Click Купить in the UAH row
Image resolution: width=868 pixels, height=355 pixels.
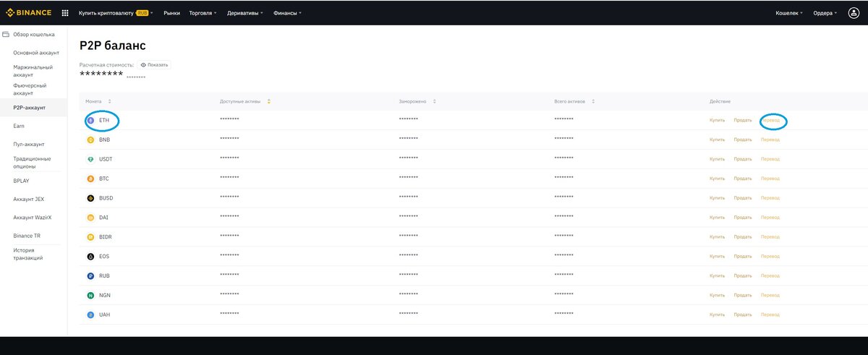717,315
